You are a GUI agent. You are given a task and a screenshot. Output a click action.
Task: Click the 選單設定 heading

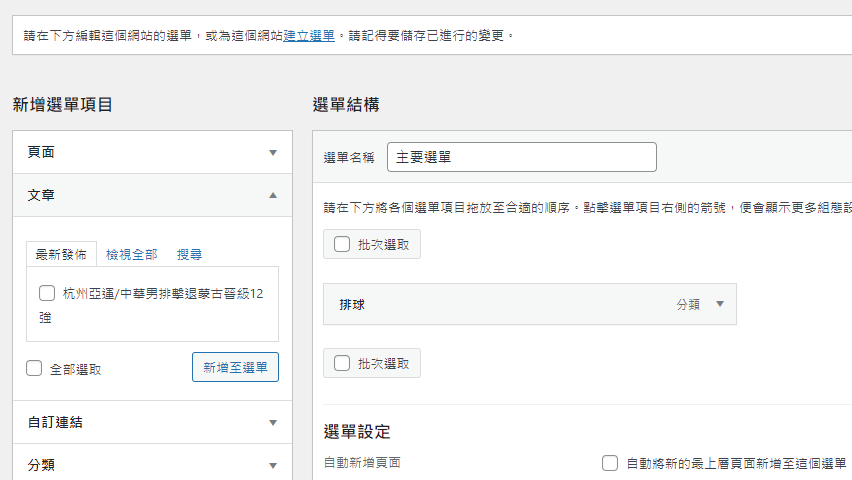pyautogui.click(x=357, y=432)
